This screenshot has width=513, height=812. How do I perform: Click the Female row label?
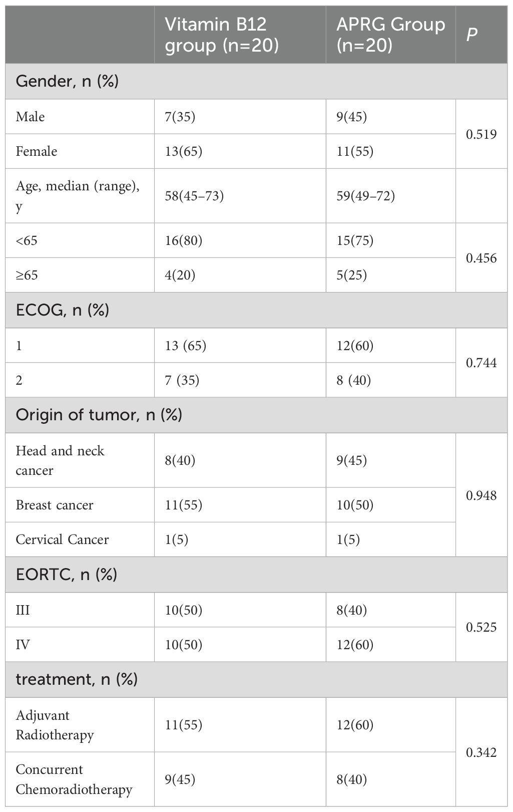37,151
